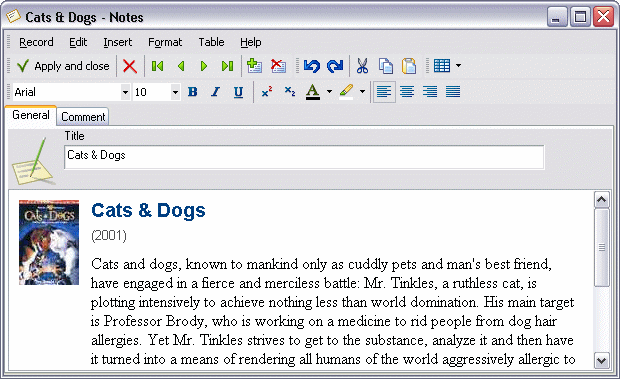This screenshot has width=620, height=379.
Task: Open the font color dropdown arrow
Action: pyautogui.click(x=329, y=92)
